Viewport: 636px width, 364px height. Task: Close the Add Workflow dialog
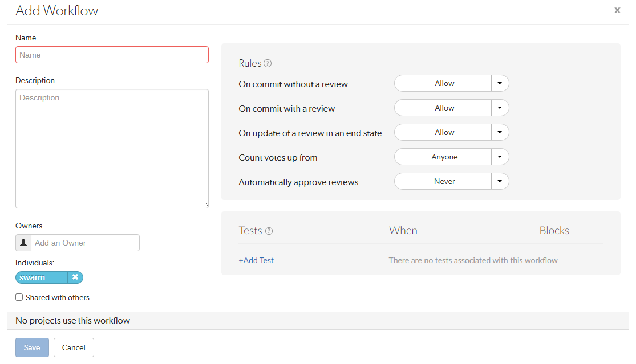[617, 10]
